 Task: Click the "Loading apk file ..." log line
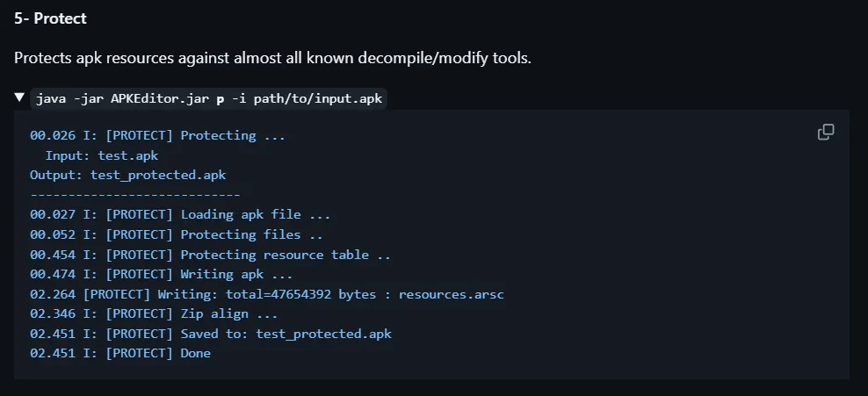pyautogui.click(x=180, y=214)
